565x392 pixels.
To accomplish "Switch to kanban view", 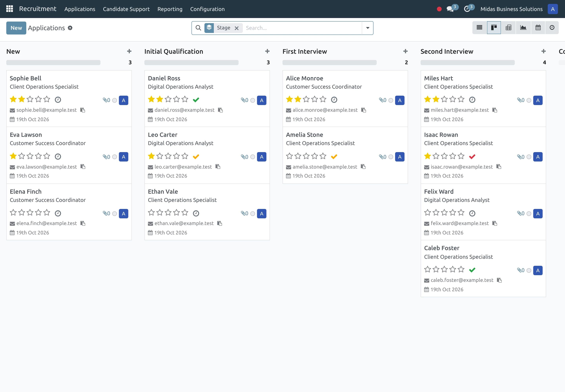I will click(494, 27).
